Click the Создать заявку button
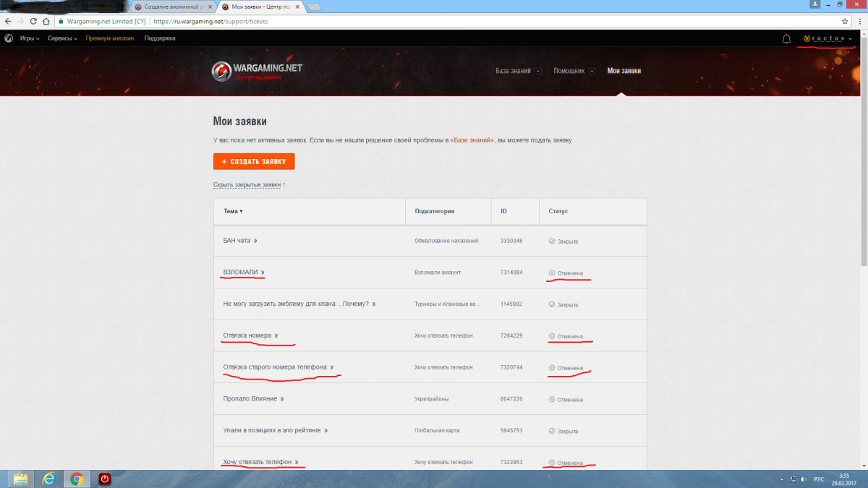The image size is (868, 488). point(254,161)
